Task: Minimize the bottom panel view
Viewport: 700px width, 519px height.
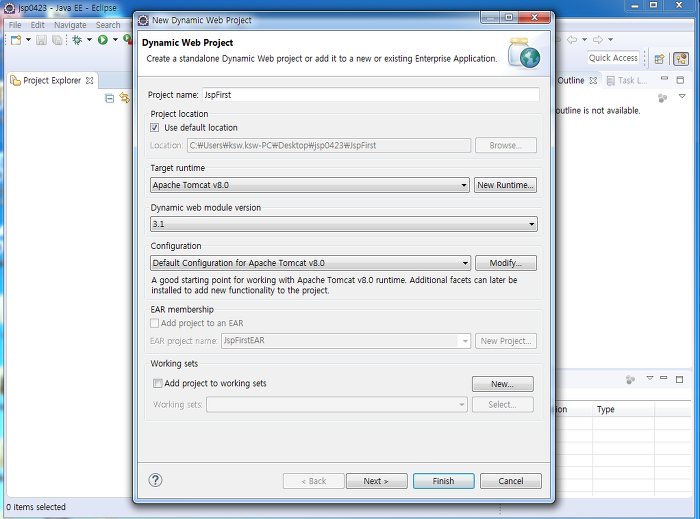Action: 664,378
